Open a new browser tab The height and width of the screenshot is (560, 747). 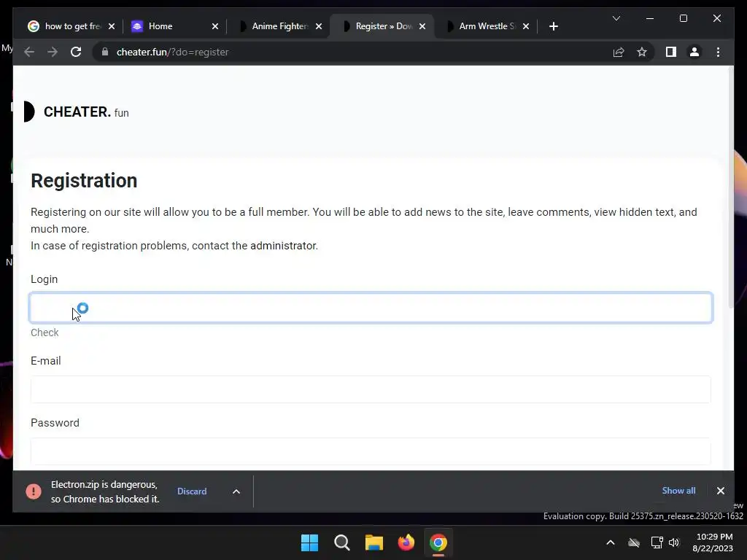coord(553,26)
